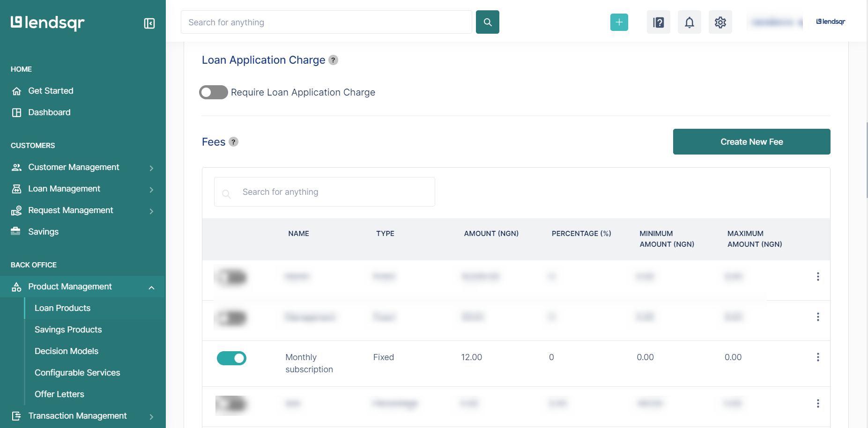The height and width of the screenshot is (428, 868).
Task: Enable Require Loan Application Charge toggle
Action: [x=214, y=92]
